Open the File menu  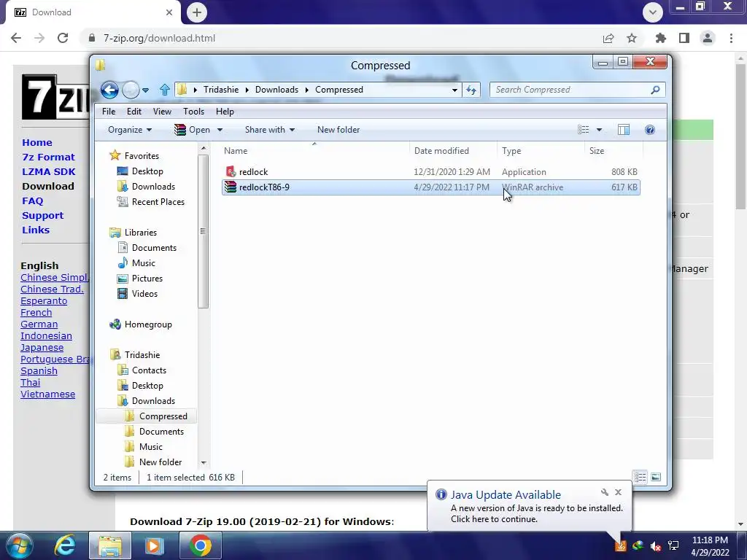click(x=109, y=112)
